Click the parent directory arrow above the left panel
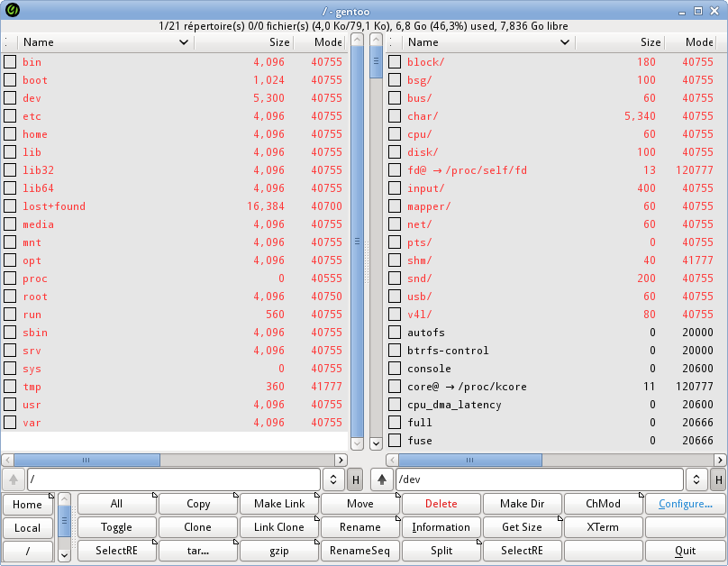 pos(13,479)
